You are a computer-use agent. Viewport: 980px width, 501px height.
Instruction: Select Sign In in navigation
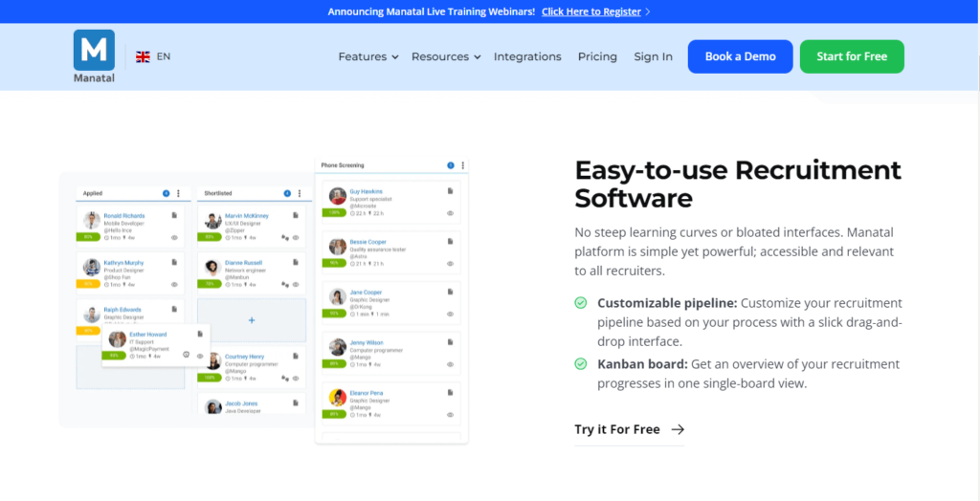coord(653,56)
